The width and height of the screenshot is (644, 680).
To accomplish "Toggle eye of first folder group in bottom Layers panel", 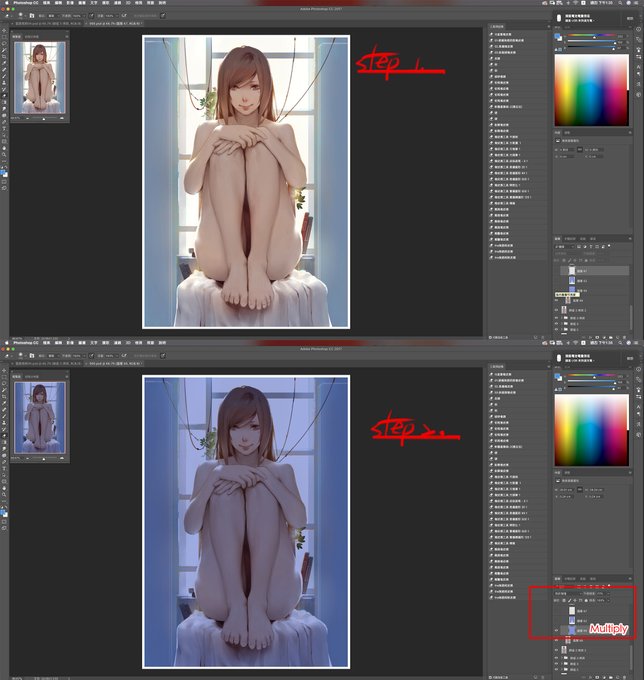I will click(x=556, y=658).
